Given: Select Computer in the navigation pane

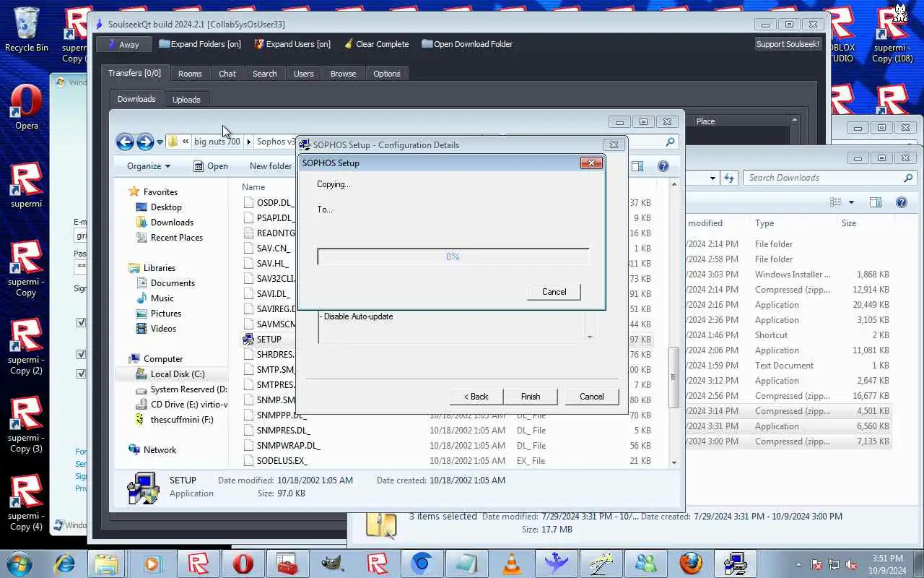Looking at the screenshot, I should tap(163, 359).
